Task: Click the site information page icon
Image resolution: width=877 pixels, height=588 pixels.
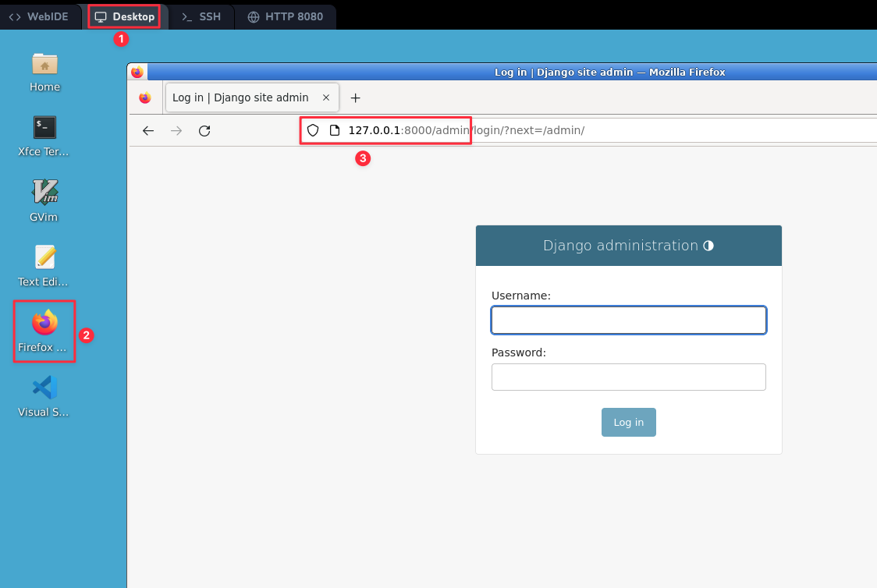Action: (335, 130)
